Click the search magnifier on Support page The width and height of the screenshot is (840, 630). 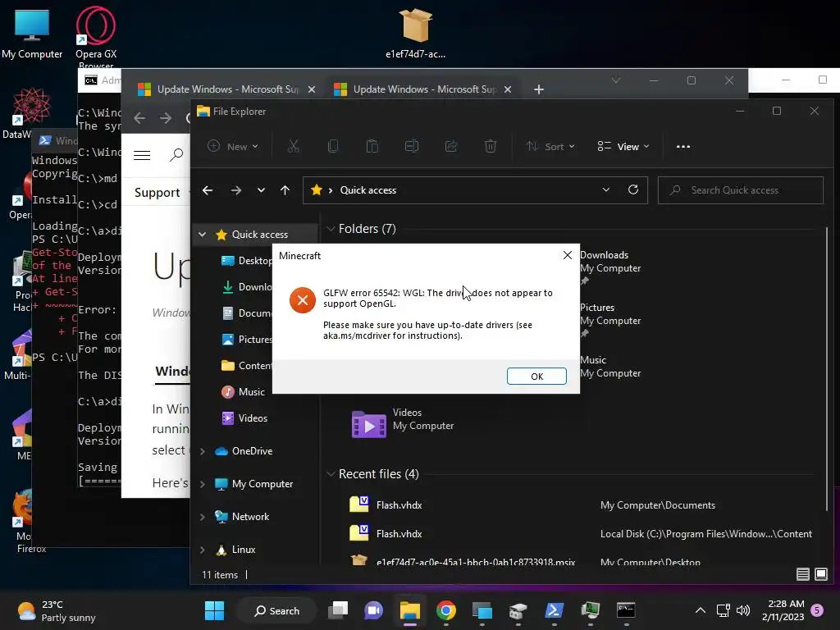(x=176, y=155)
